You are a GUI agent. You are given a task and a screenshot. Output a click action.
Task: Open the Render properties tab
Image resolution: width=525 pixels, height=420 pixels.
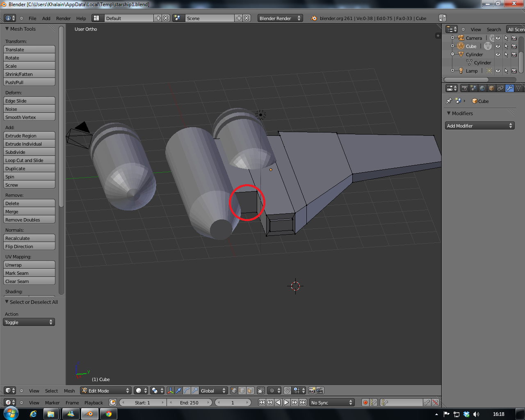tap(464, 88)
